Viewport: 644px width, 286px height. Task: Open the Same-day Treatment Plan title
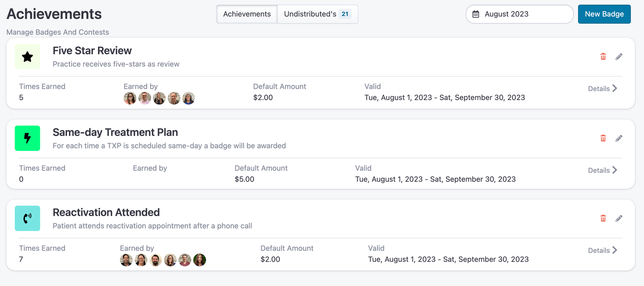(115, 132)
